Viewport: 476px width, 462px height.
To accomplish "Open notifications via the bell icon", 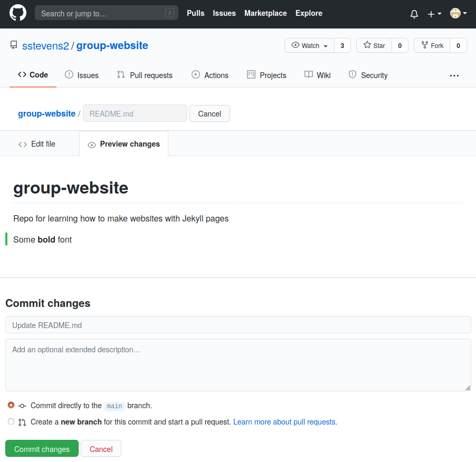I will [414, 14].
